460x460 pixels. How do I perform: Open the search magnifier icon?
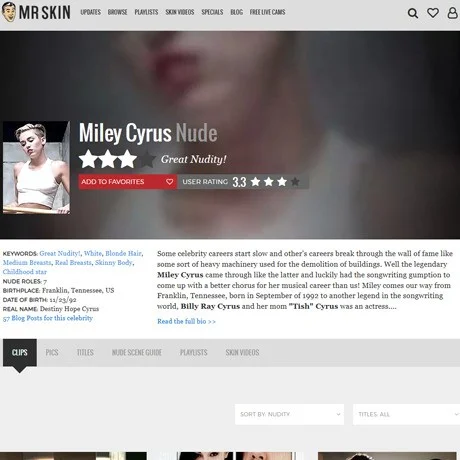point(413,13)
